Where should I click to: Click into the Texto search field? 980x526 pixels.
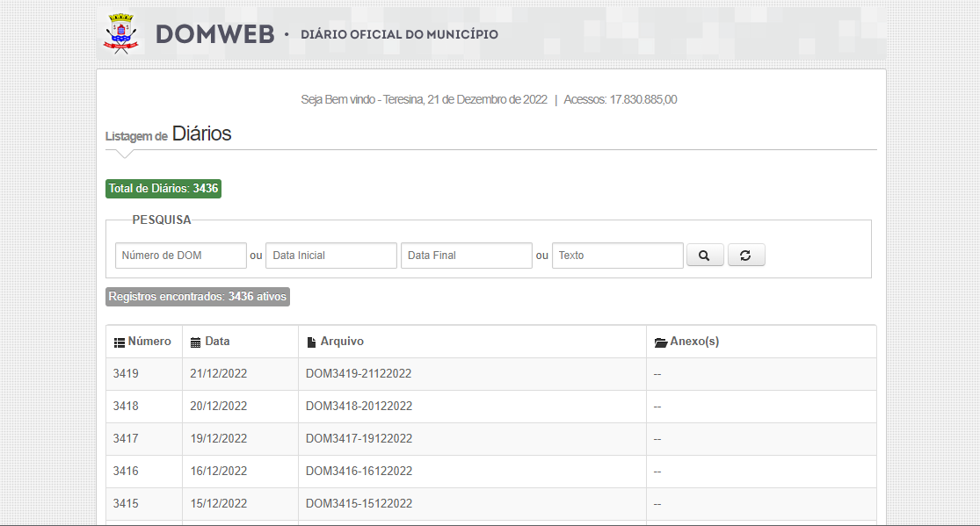tap(617, 256)
